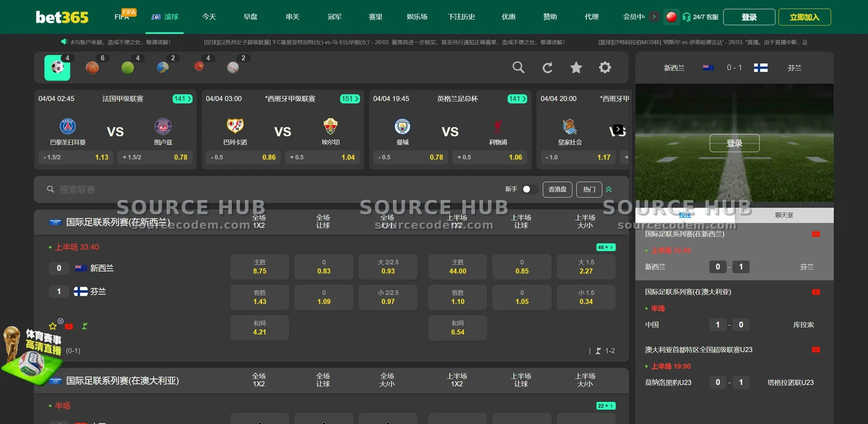Open settings gear in sports toolbar
This screenshot has height=424, width=868.
(x=605, y=67)
